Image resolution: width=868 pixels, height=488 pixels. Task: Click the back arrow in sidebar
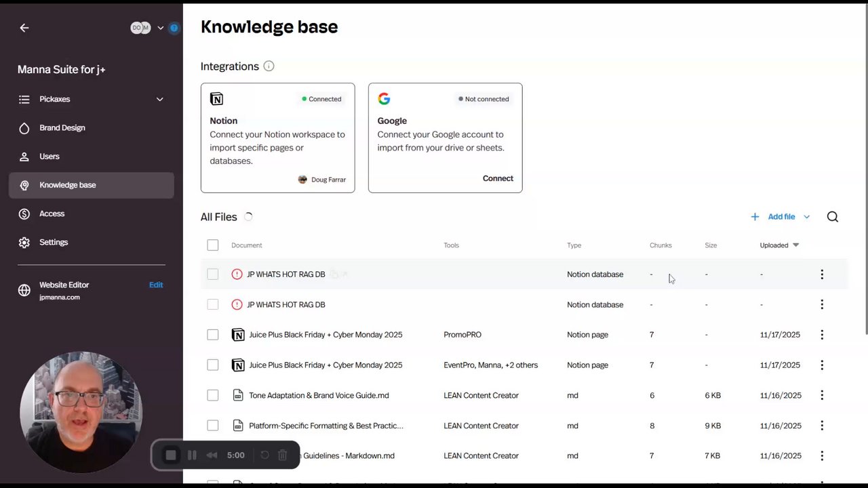click(x=24, y=28)
